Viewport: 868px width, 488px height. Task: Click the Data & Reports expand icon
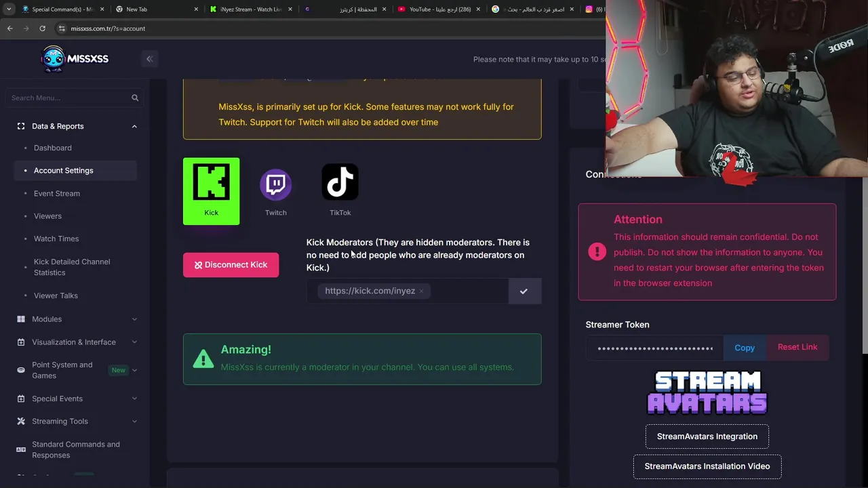[x=20, y=126]
